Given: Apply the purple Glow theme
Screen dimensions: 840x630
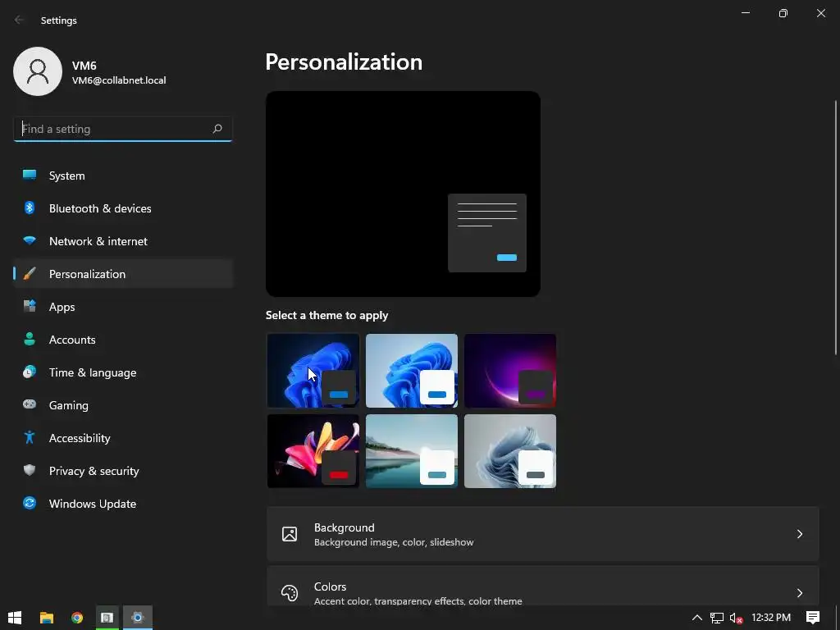Looking at the screenshot, I should tap(510, 371).
